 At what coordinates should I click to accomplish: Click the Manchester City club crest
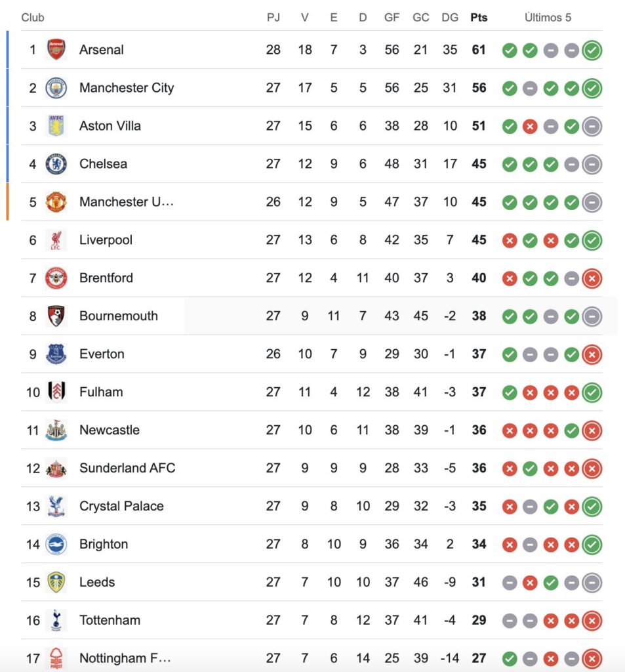click(56, 88)
